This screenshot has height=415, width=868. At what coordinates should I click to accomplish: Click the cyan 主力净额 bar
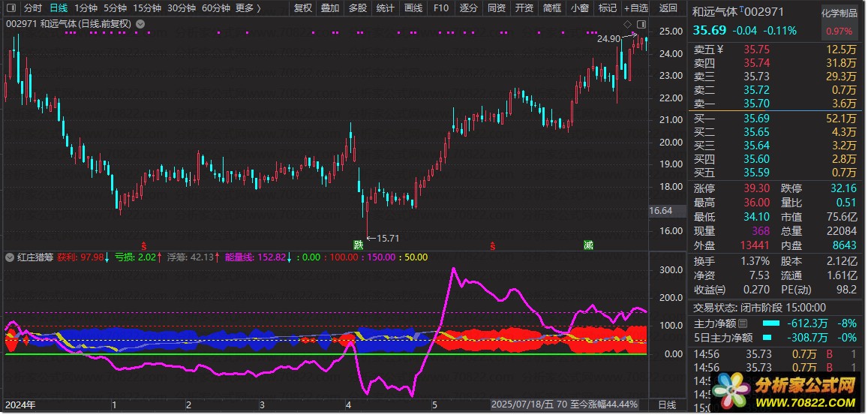point(771,323)
